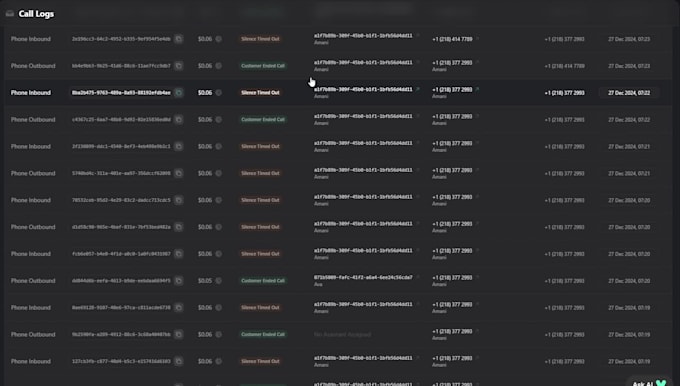
Task: Copy the highlighted call ID starting 8ba2b475
Action: pyautogui.click(x=178, y=93)
